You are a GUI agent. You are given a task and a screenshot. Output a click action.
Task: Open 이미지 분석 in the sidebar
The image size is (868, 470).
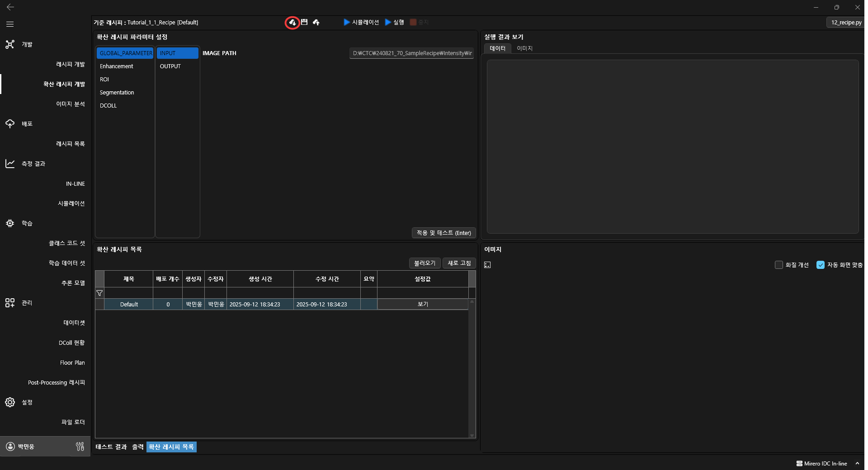(71, 104)
